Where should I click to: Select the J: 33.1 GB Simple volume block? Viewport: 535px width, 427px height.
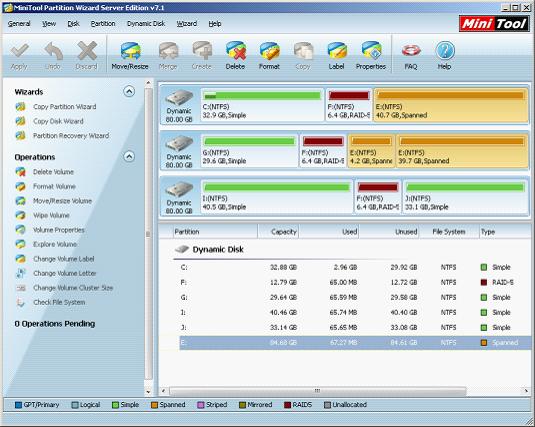465,197
